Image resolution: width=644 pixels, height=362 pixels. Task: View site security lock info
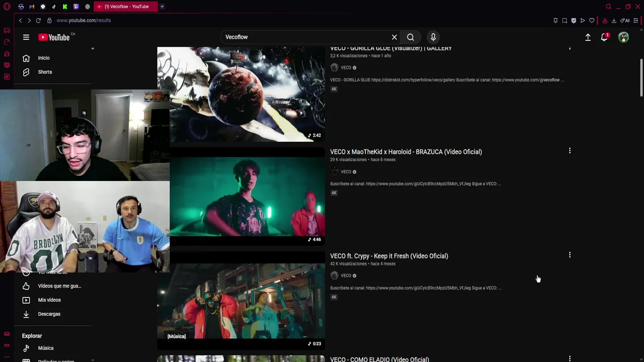49,21
